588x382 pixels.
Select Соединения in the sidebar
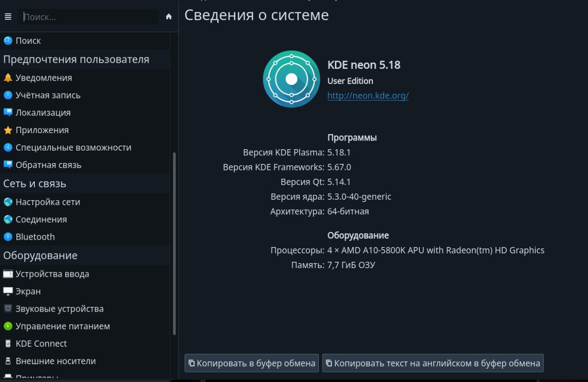click(85, 219)
